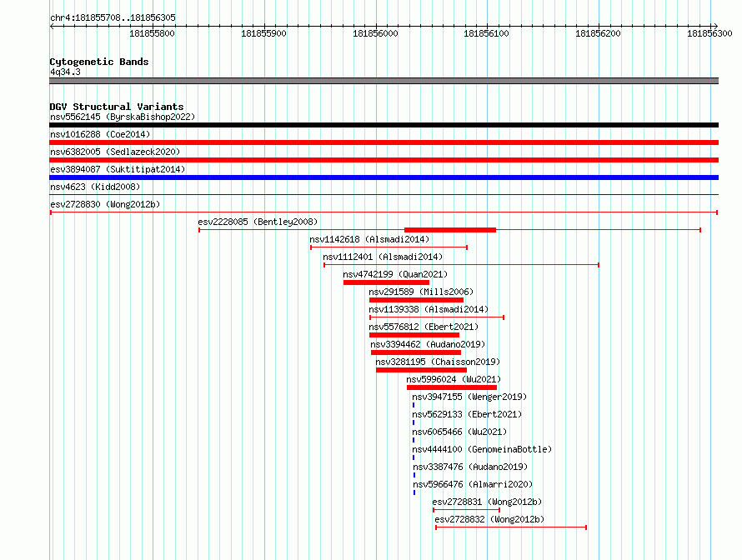Viewport: 742px width, 560px height.
Task: Click blue tick under nsv5629133
Action: click(x=414, y=422)
